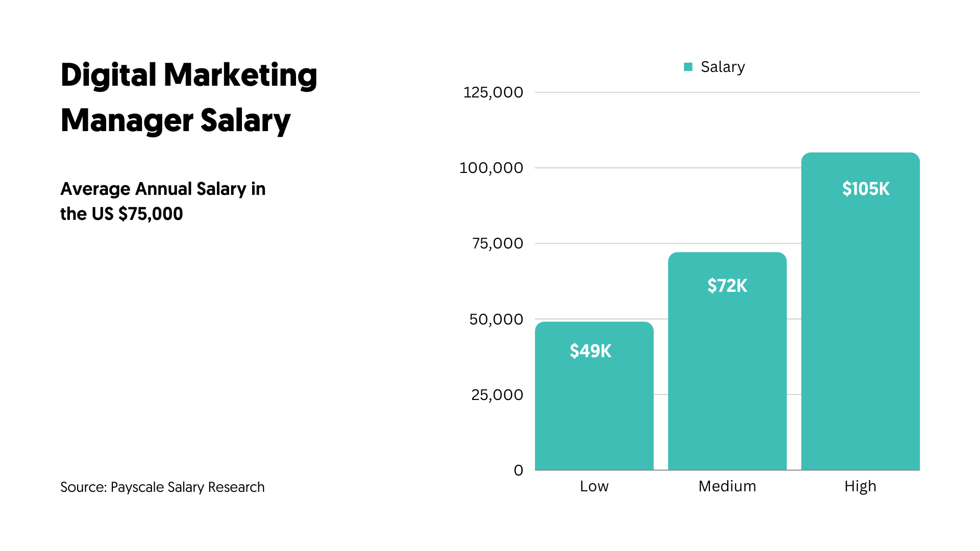Click the 25,000 y-axis tick label

point(497,395)
